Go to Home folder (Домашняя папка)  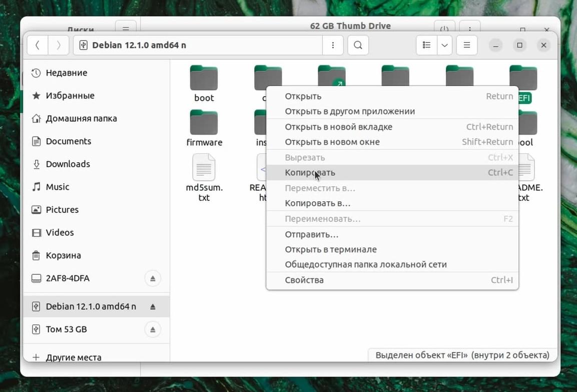click(x=96, y=119)
